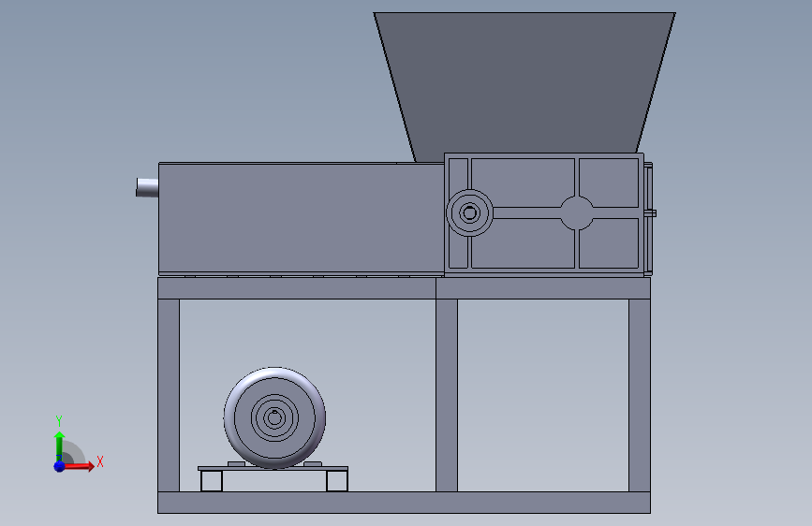
Task: Select the shaft stub protruding at left end
Action: (x=147, y=187)
